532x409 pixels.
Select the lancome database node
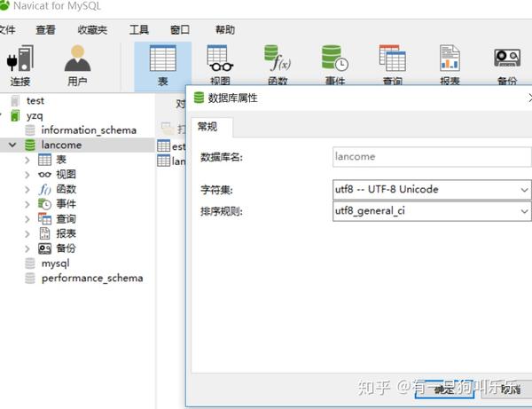pyautogui.click(x=61, y=145)
